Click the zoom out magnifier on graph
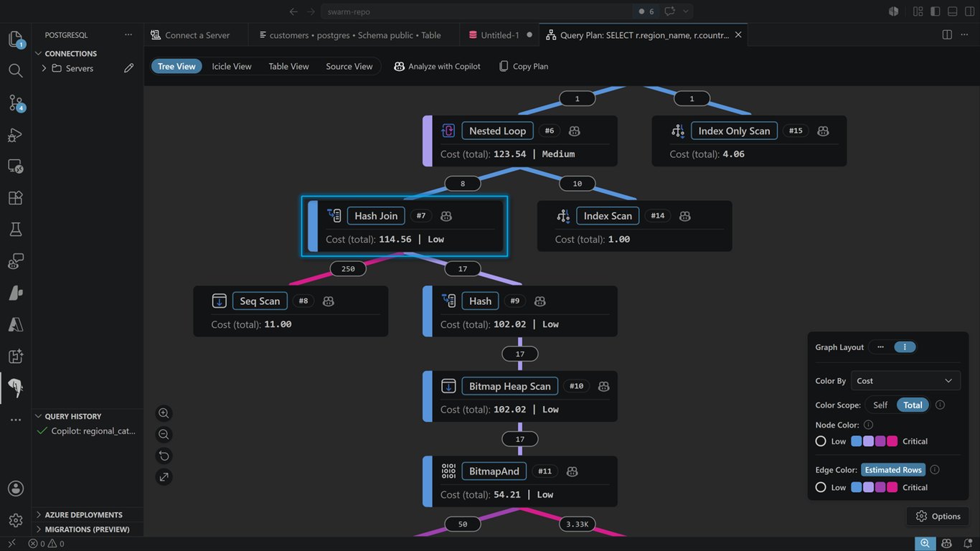 click(x=164, y=434)
